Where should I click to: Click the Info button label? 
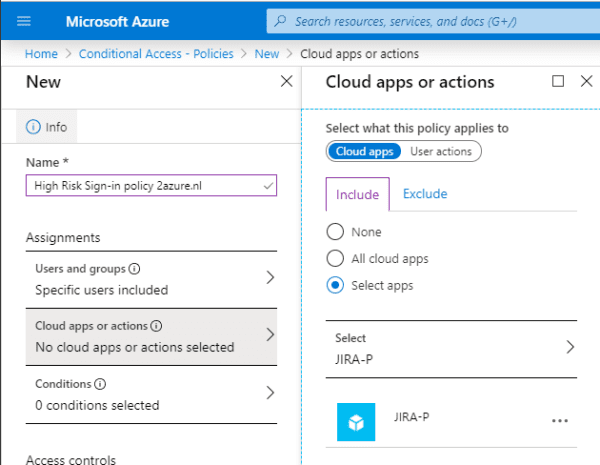coord(56,127)
